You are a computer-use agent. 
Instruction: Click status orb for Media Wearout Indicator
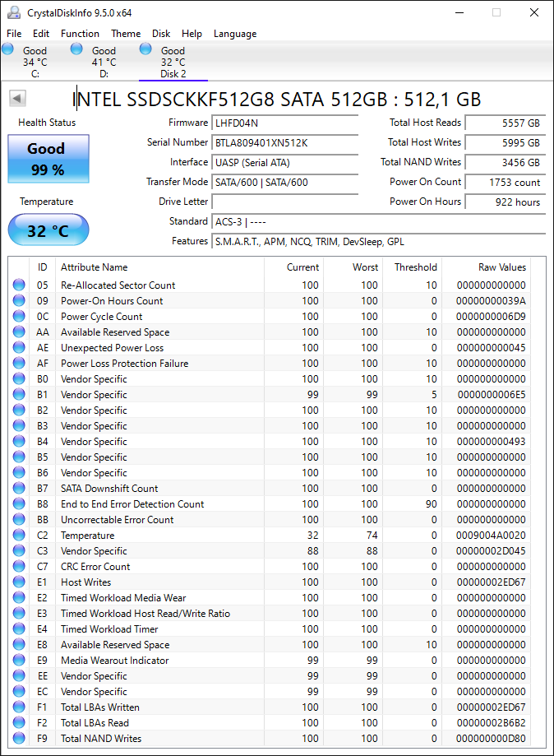coord(19,660)
